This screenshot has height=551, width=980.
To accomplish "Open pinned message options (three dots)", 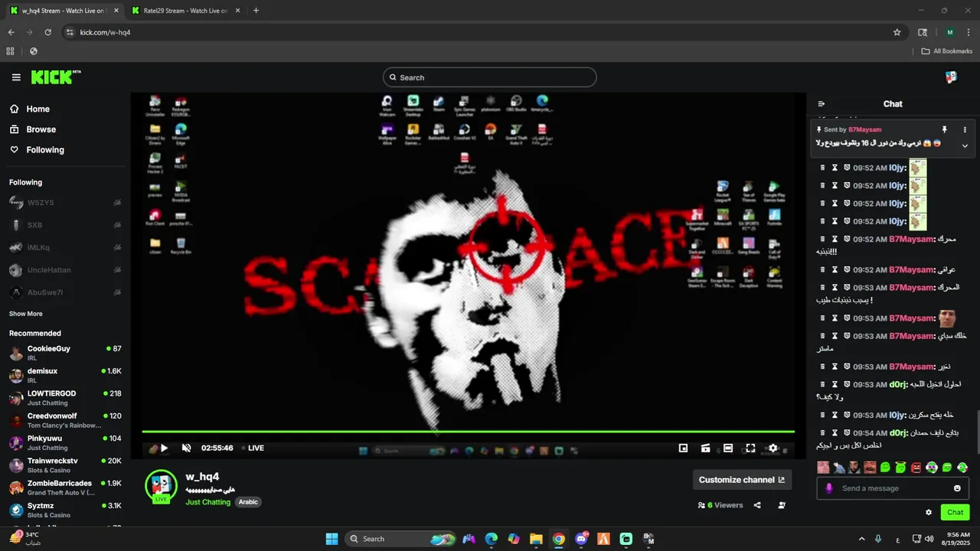I will coord(965,130).
